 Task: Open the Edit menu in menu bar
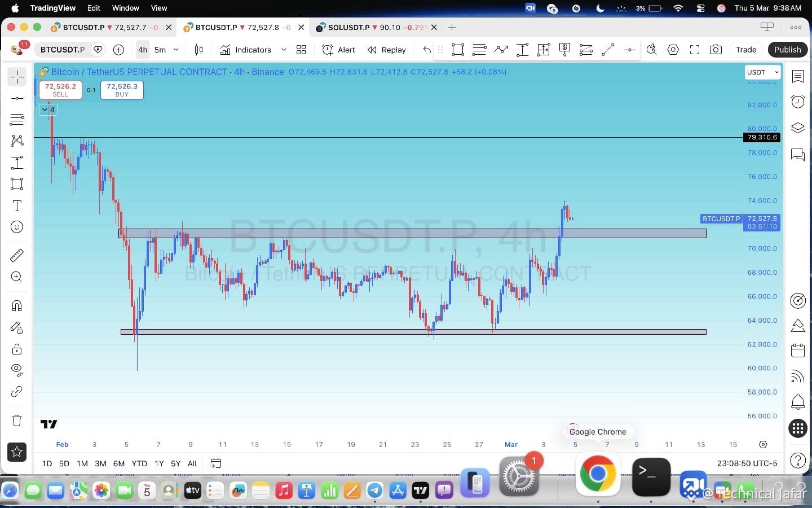pyautogui.click(x=94, y=8)
